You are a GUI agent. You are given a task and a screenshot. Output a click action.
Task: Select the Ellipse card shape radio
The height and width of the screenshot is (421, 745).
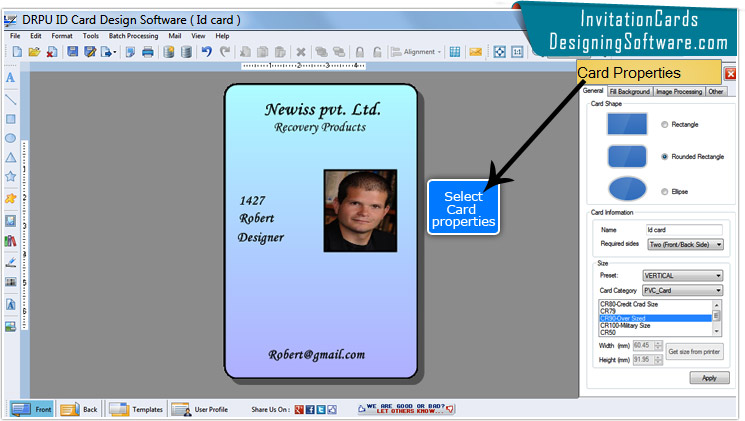pyautogui.click(x=664, y=191)
